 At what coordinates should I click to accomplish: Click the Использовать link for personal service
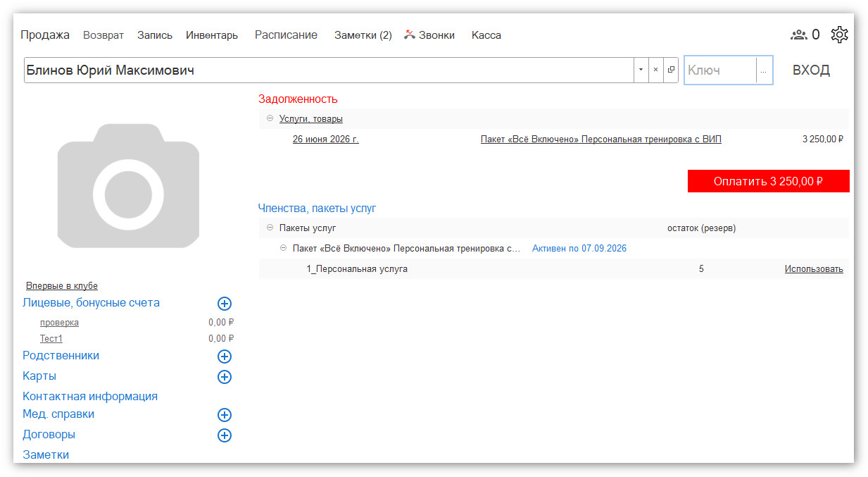point(814,268)
